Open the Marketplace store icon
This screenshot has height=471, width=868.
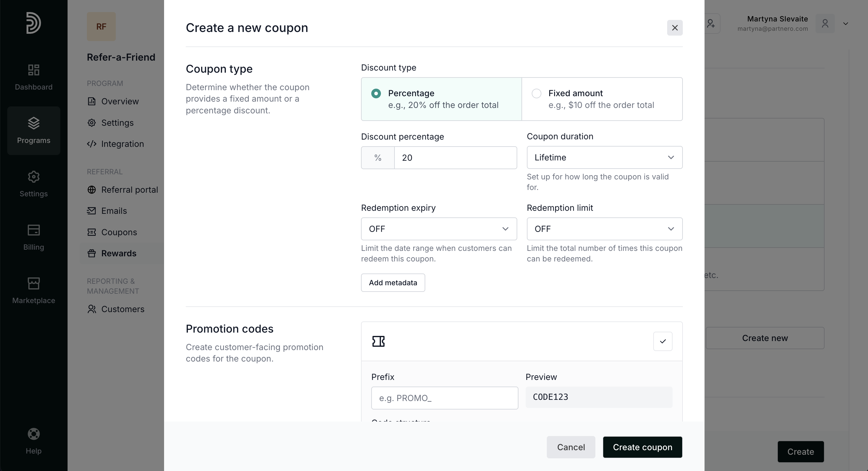tap(33, 284)
